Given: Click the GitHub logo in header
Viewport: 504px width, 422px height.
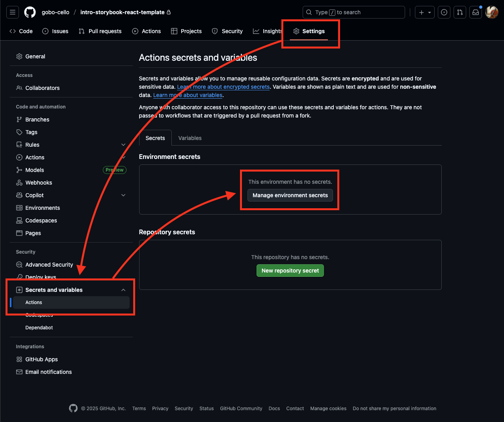Looking at the screenshot, I should click(x=30, y=12).
